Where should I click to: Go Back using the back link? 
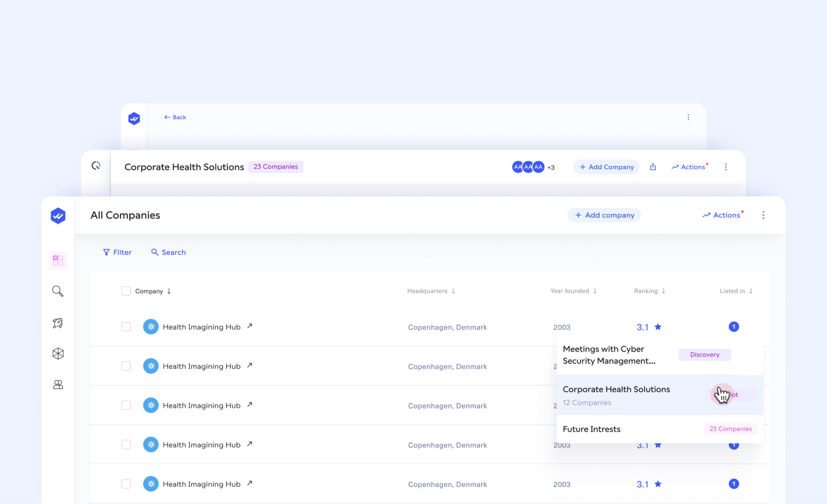175,117
